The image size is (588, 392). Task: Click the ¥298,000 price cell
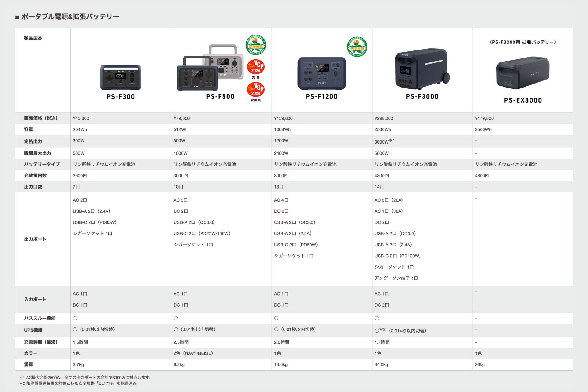click(384, 118)
